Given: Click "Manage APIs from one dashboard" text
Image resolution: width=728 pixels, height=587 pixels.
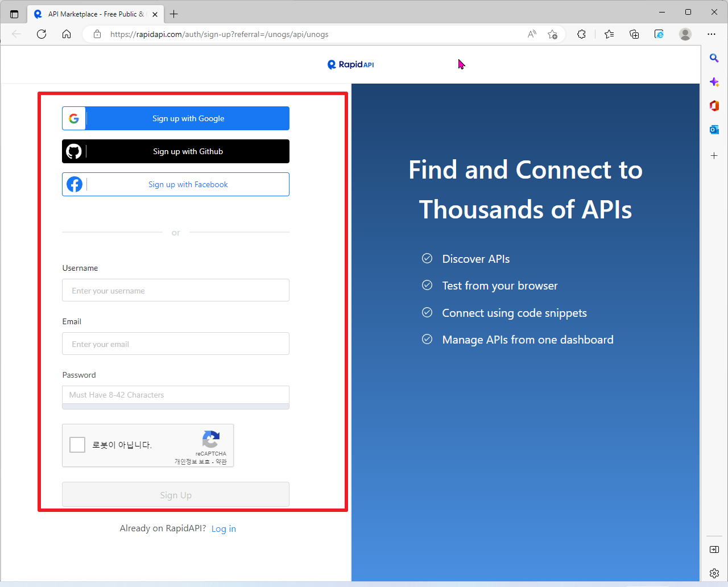Looking at the screenshot, I should (528, 340).
